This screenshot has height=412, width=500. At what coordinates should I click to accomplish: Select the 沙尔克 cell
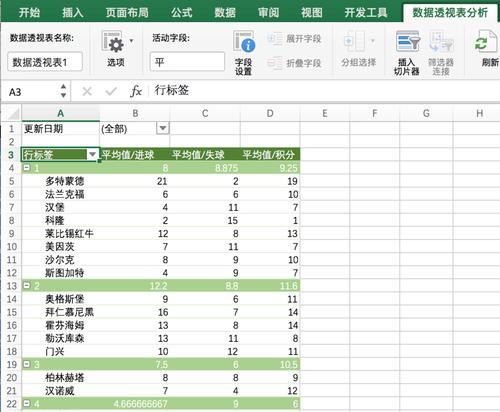point(60,260)
